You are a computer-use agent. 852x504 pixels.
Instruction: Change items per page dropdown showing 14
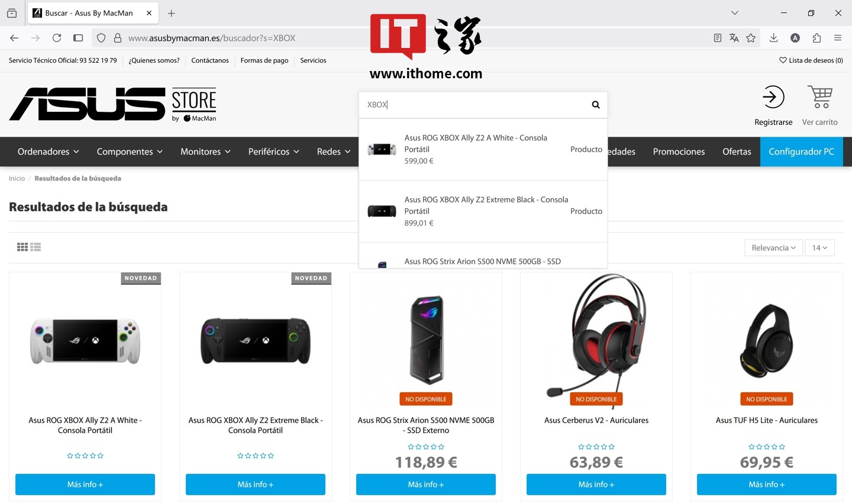point(820,248)
